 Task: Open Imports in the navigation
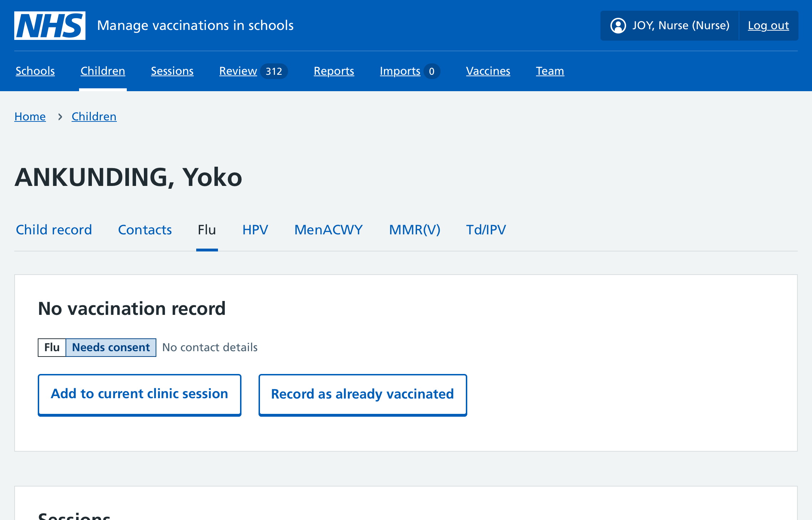(x=410, y=71)
